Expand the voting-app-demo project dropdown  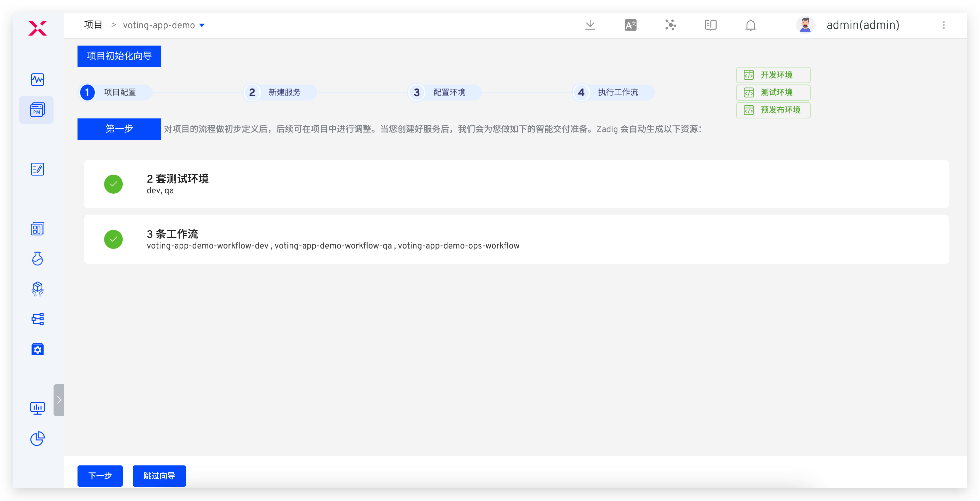click(x=202, y=26)
